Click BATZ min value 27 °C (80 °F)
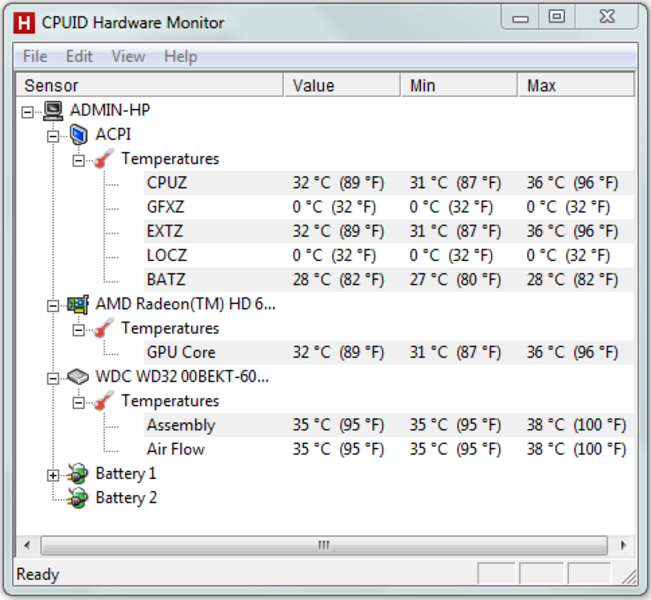The height and width of the screenshot is (600, 651). [x=455, y=280]
